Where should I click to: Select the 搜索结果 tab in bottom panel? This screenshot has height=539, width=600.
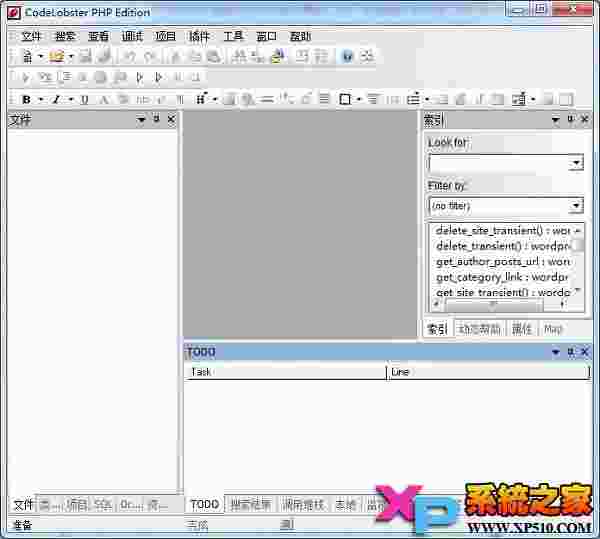tap(251, 505)
